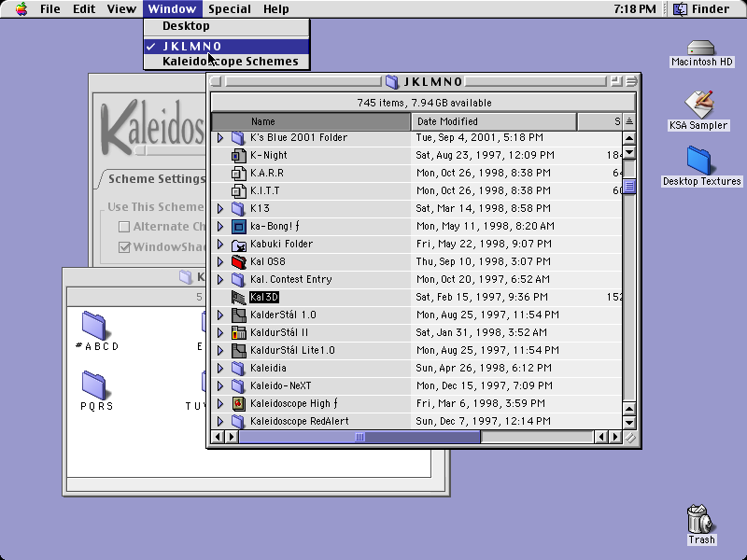Toggle the Alternate checkbox in Scheme Settings
The width and height of the screenshot is (747, 560).
[124, 227]
